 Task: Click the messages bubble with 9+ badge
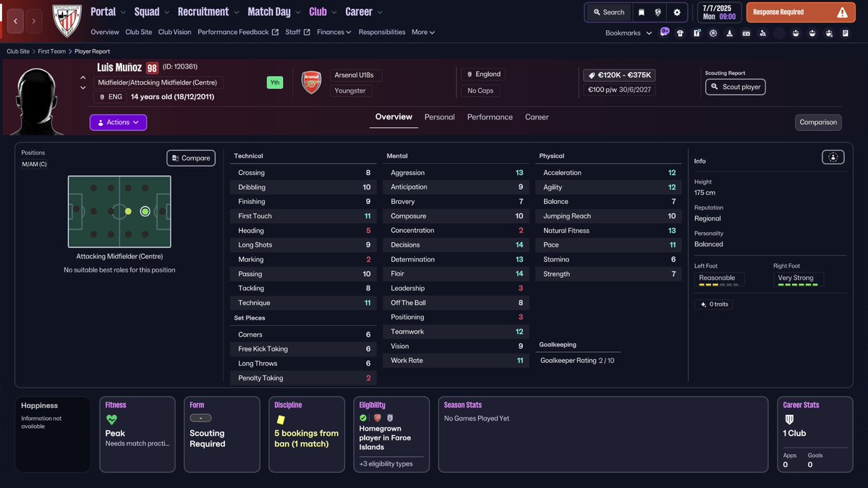click(664, 33)
